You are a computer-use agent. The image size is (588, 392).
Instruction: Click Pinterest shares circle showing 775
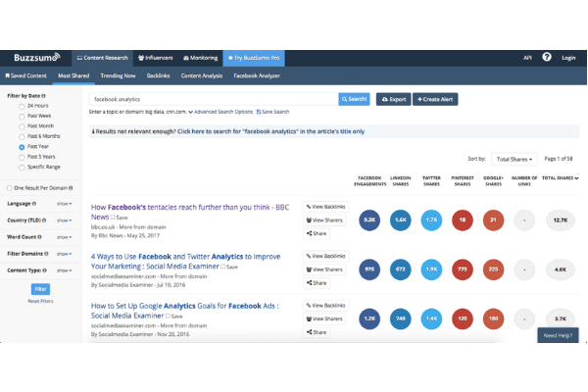tap(463, 269)
